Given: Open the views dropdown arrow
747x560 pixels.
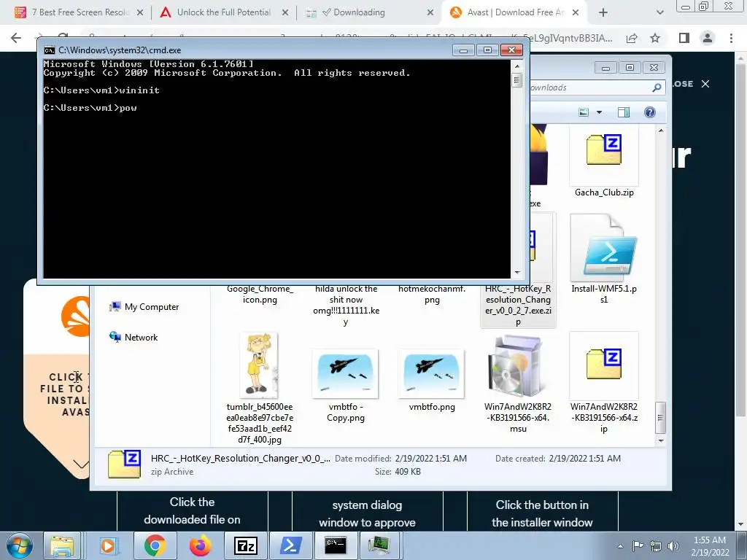Looking at the screenshot, I should tap(600, 112).
